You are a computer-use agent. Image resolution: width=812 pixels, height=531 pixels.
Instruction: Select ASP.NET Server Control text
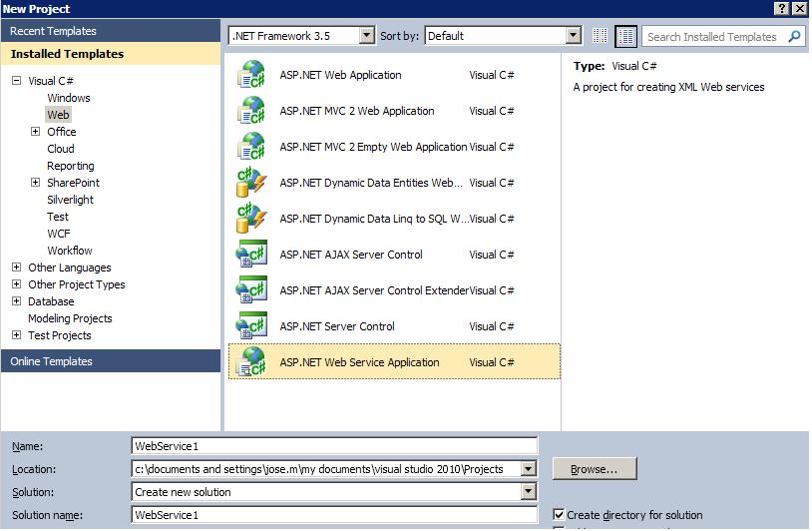[337, 327]
